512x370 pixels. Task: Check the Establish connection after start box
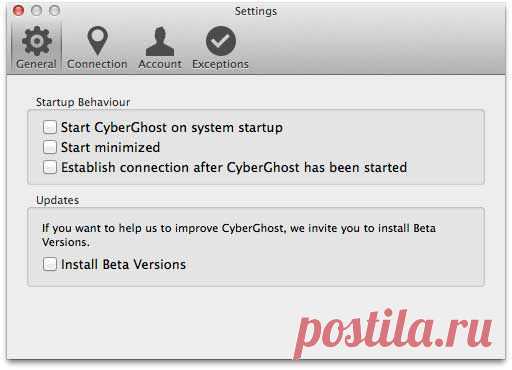click(x=50, y=167)
